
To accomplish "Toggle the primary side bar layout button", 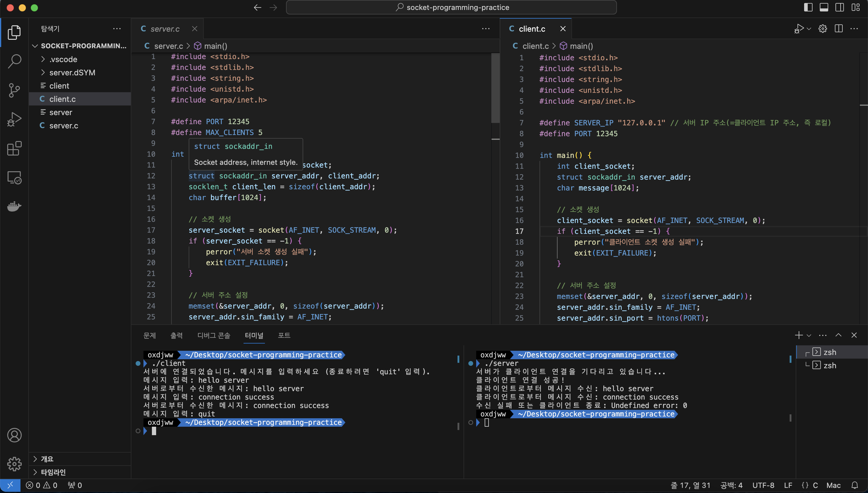I will click(x=808, y=8).
